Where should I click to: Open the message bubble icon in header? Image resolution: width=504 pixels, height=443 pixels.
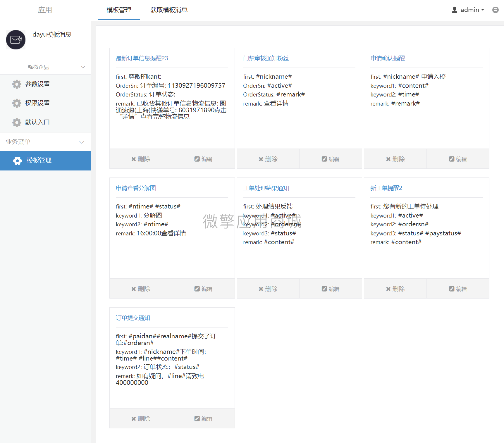pyautogui.click(x=495, y=10)
